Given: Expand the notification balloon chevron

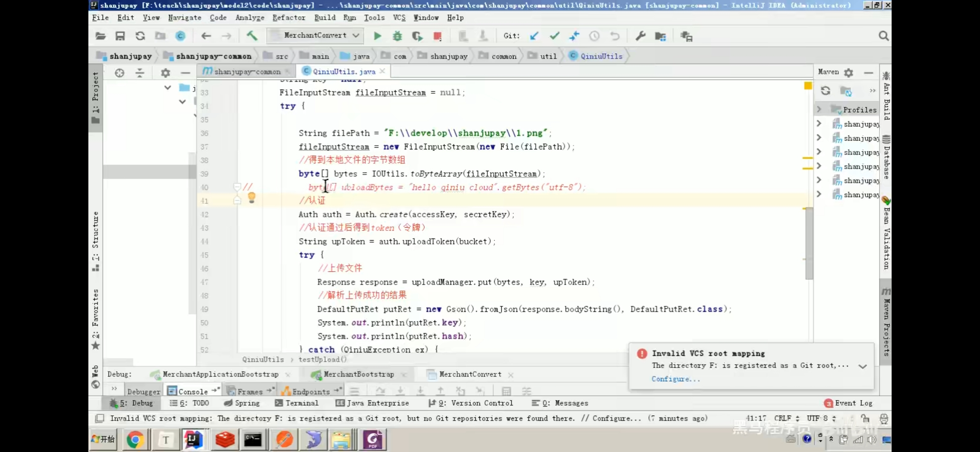Looking at the screenshot, I should click(x=862, y=366).
